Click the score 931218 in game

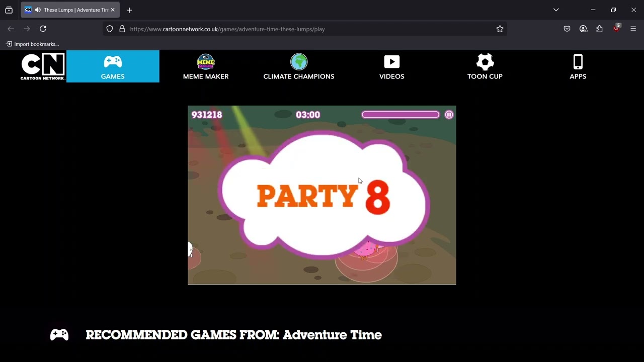pos(207,115)
